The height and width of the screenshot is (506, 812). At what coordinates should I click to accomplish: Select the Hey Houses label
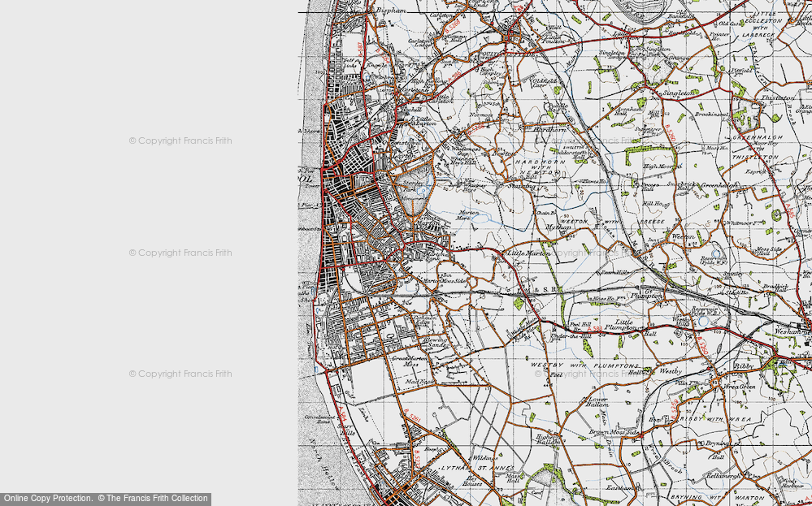point(471,481)
